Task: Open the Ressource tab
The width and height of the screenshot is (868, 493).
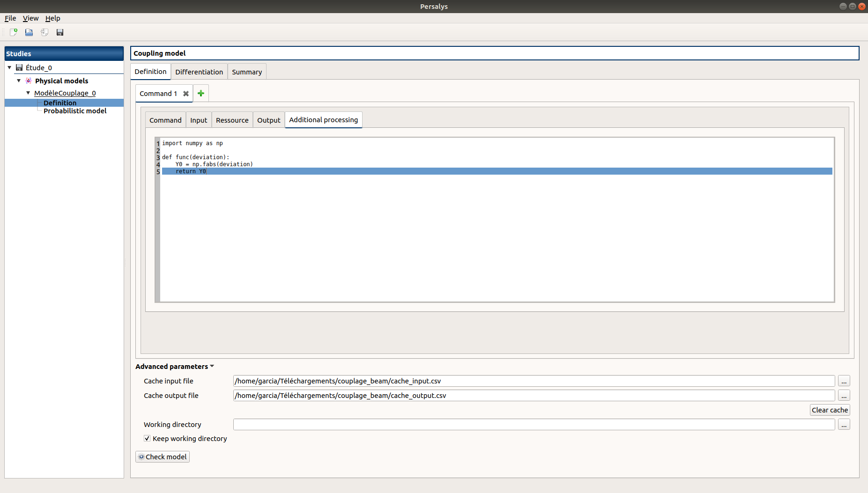Action: (x=232, y=120)
